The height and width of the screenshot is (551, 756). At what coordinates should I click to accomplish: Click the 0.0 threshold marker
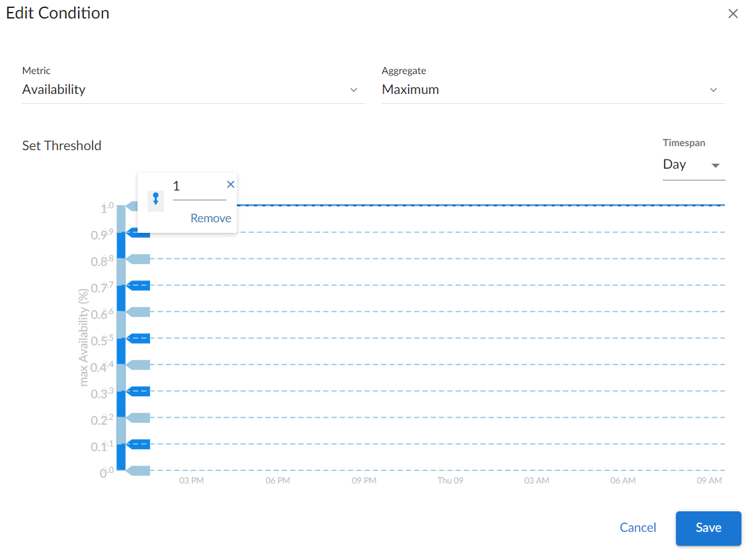[x=139, y=470]
